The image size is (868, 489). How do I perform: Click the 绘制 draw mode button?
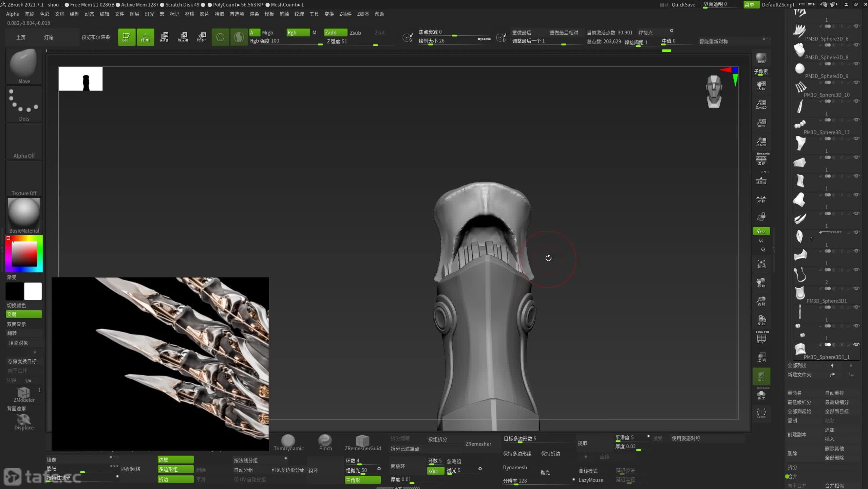pos(145,37)
